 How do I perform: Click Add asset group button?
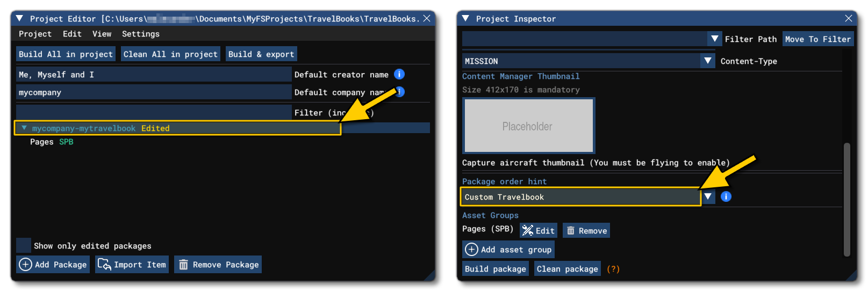(x=508, y=249)
